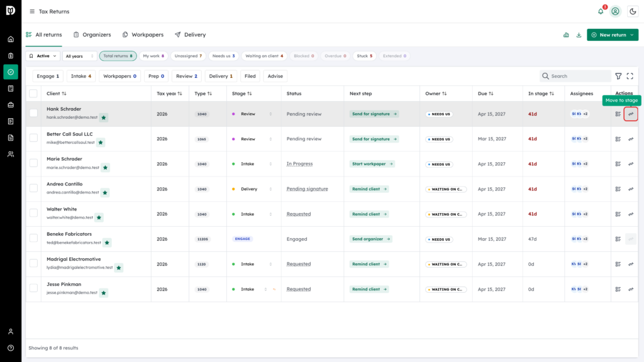Select the Hank Schrader row checkbox
The height and width of the screenshot is (362, 644).
coord(33,113)
